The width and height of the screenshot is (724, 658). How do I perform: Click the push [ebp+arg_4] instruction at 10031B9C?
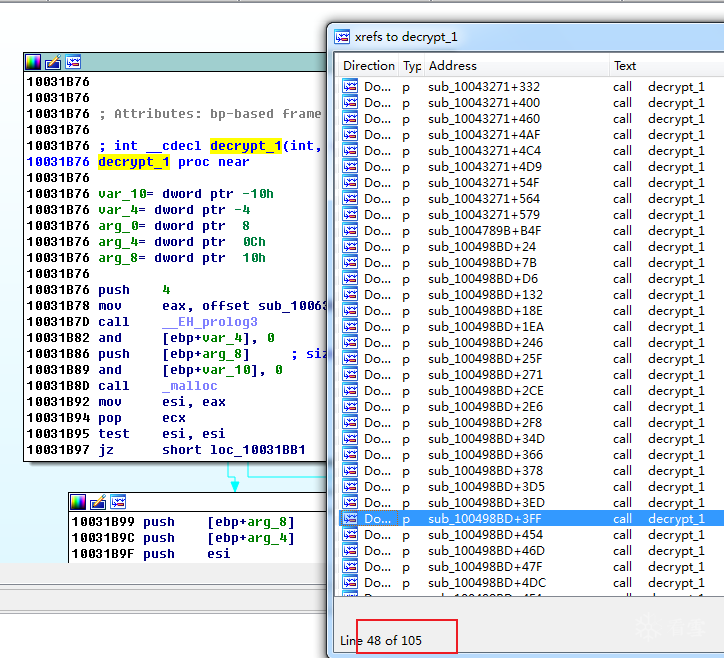click(x=218, y=538)
